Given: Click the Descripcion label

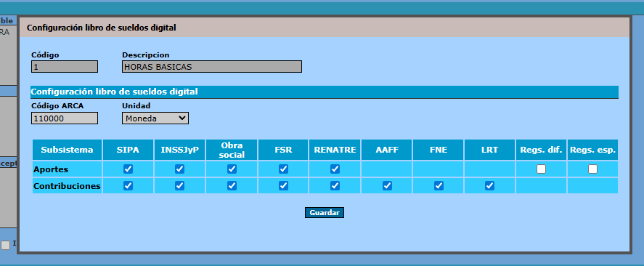Looking at the screenshot, I should pos(146,55).
